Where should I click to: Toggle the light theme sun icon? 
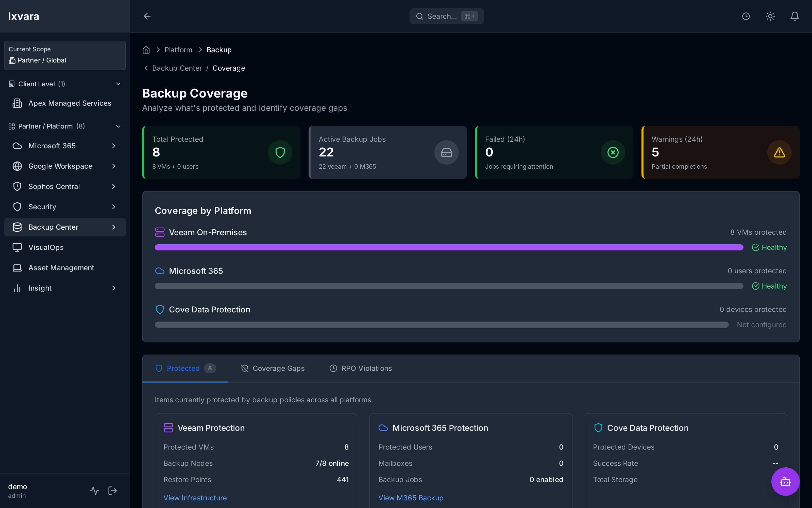[770, 16]
